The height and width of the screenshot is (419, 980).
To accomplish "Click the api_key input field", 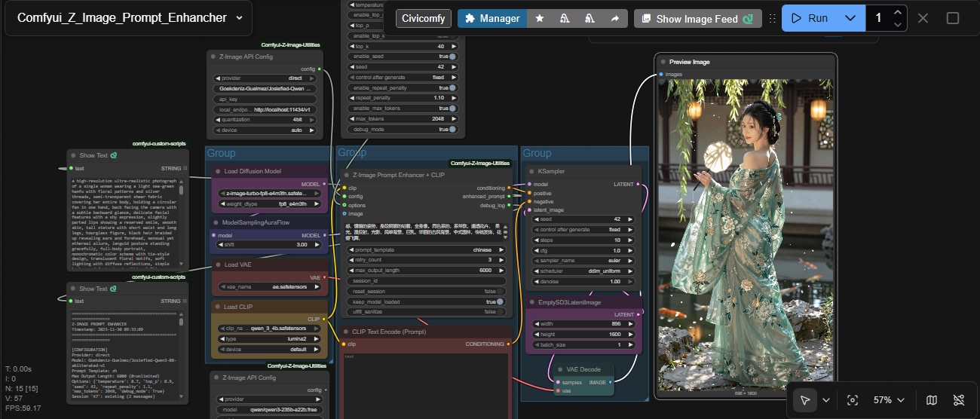I will pyautogui.click(x=265, y=99).
